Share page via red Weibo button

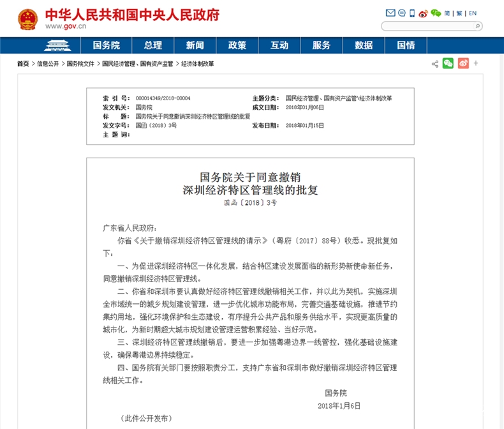[463, 63]
